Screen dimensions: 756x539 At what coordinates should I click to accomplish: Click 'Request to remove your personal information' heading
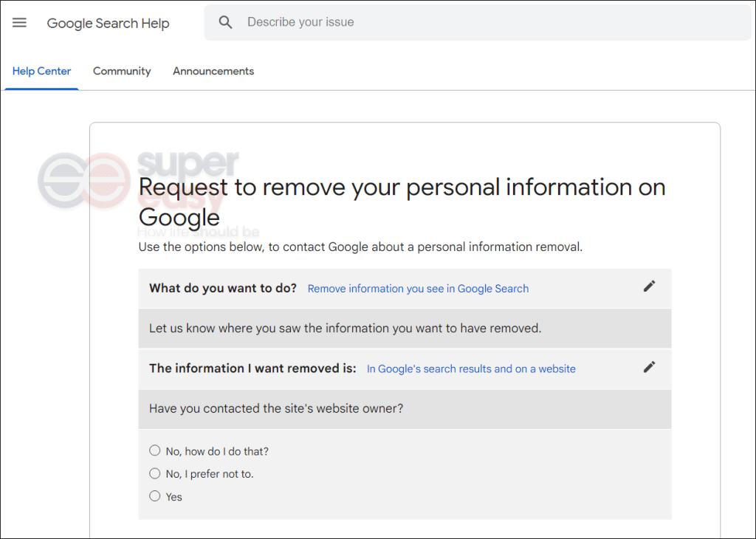pyautogui.click(x=402, y=202)
